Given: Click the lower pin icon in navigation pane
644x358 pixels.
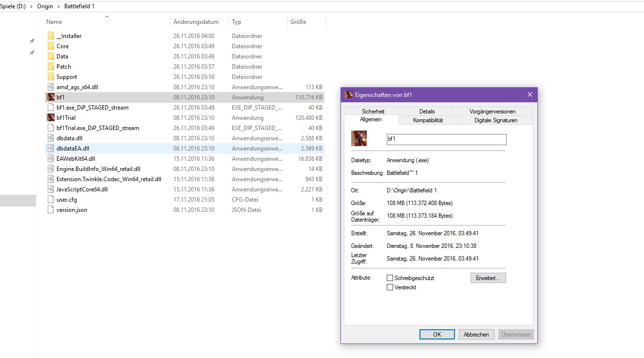Looking at the screenshot, I should click(x=32, y=53).
